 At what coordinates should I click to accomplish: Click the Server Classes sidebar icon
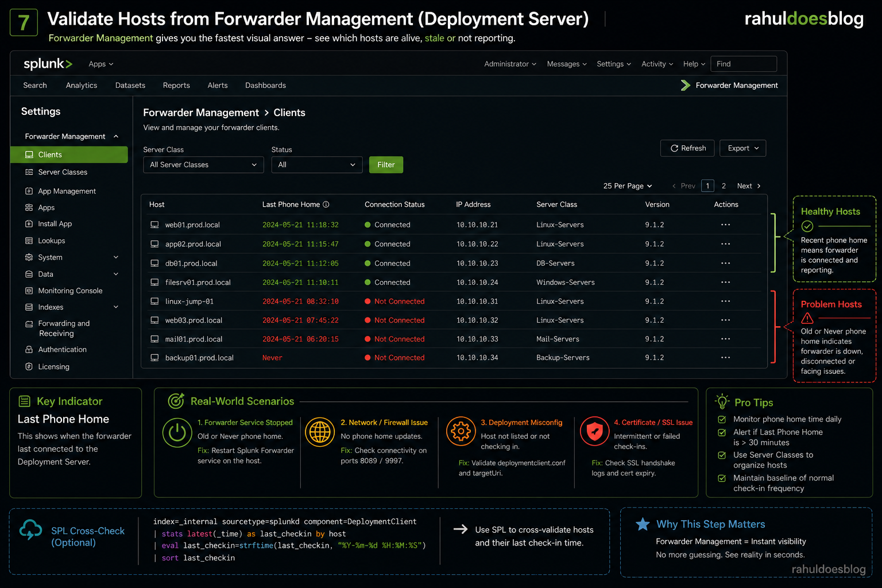pyautogui.click(x=29, y=172)
